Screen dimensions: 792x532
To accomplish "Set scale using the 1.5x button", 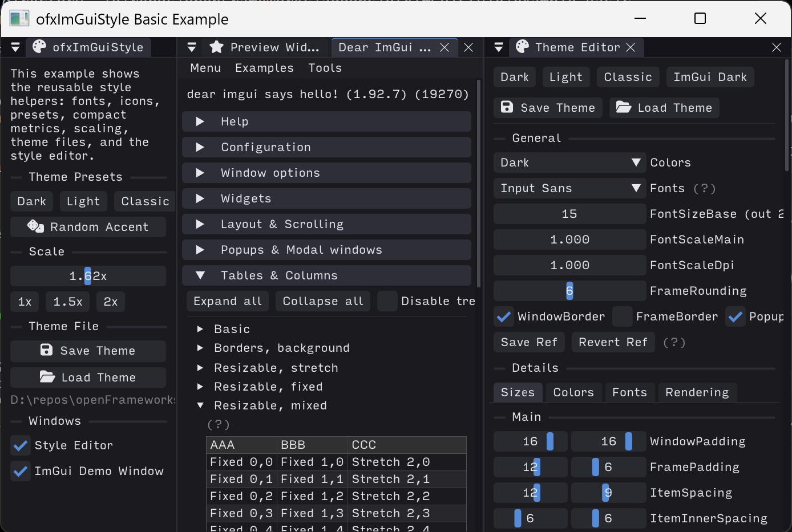I will pos(68,302).
